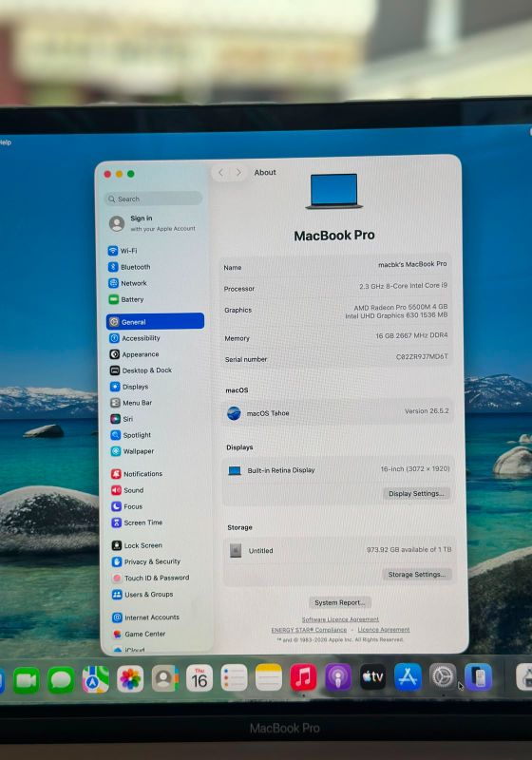Image resolution: width=532 pixels, height=760 pixels.
Task: Open Users & Groups settings
Action: click(x=142, y=595)
